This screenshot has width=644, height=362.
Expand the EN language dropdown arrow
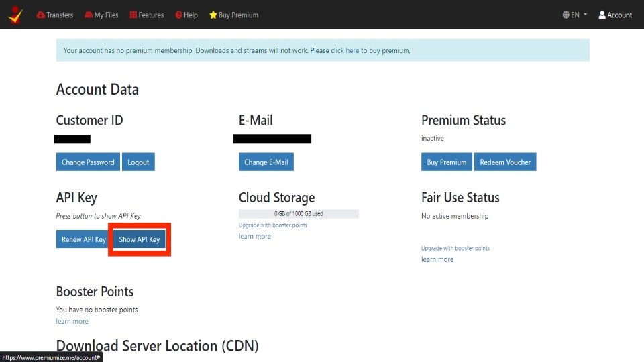(585, 14)
